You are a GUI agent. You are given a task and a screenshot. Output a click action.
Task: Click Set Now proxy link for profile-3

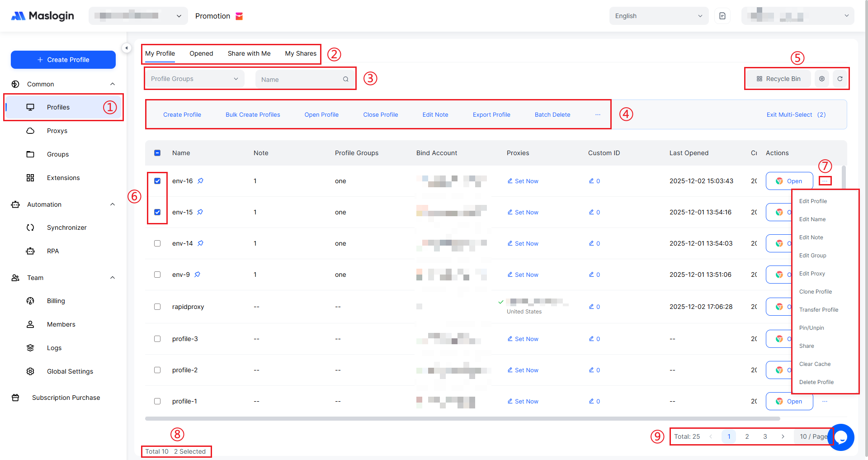point(523,339)
